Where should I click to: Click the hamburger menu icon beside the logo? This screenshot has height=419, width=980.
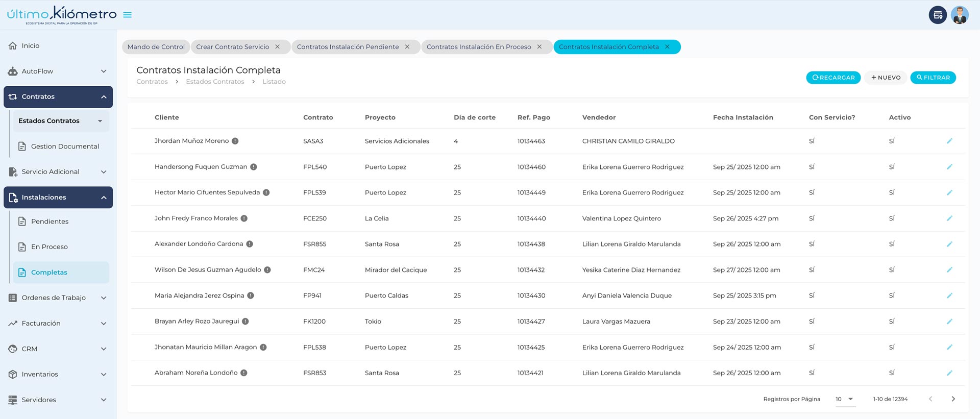click(128, 15)
